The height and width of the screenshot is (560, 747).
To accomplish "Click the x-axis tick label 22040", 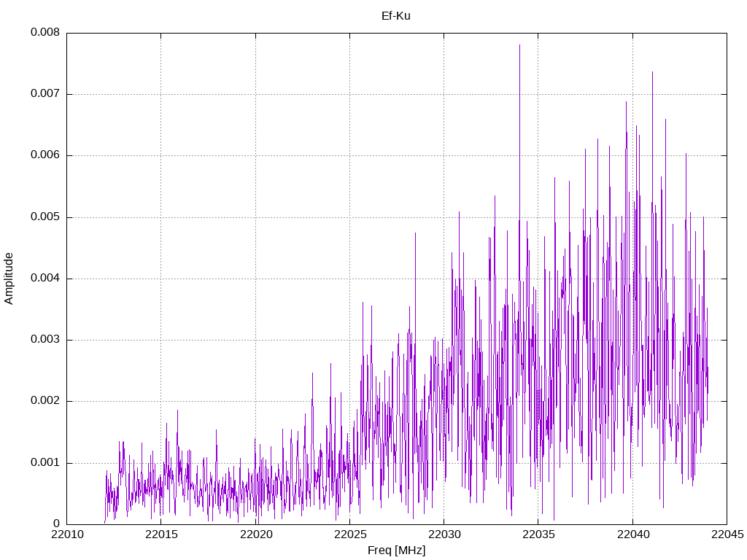I will point(633,534).
